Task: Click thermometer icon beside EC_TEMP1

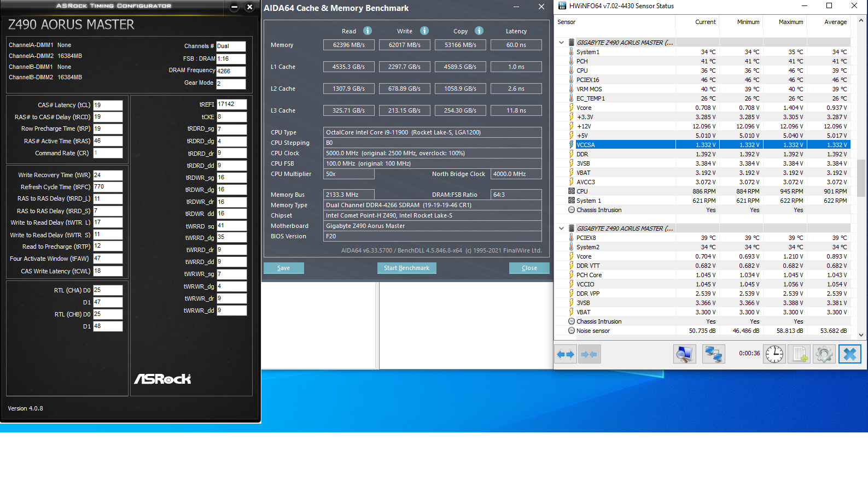Action: tap(572, 98)
